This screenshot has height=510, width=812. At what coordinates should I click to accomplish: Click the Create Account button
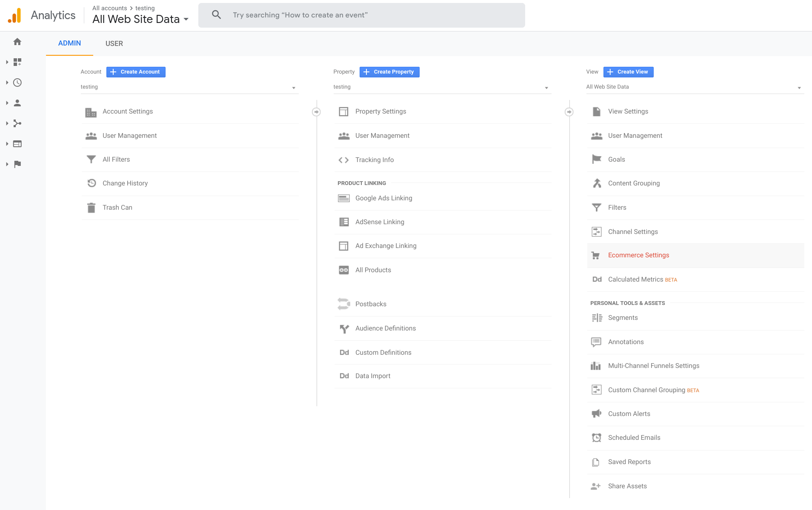(136, 72)
